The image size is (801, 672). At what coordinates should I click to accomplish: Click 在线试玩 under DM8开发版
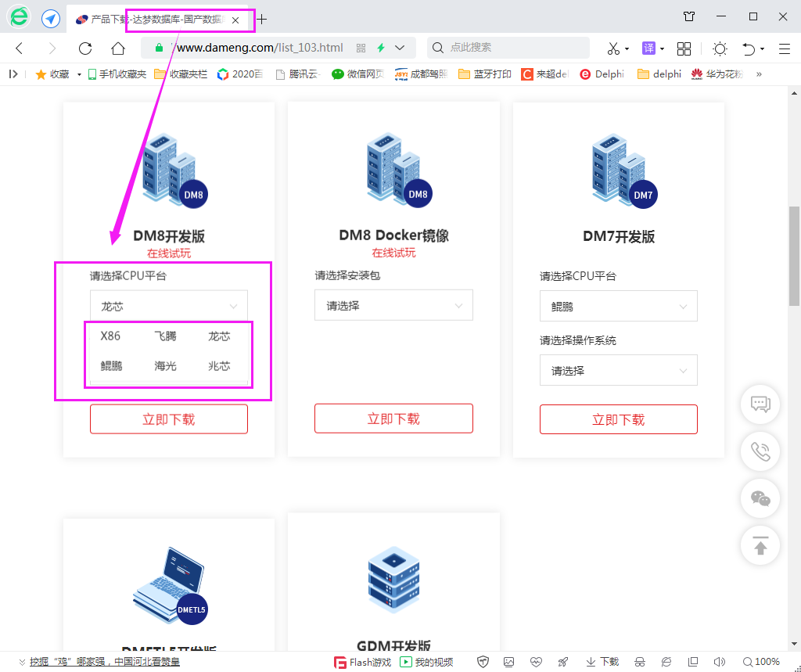pyautogui.click(x=169, y=253)
